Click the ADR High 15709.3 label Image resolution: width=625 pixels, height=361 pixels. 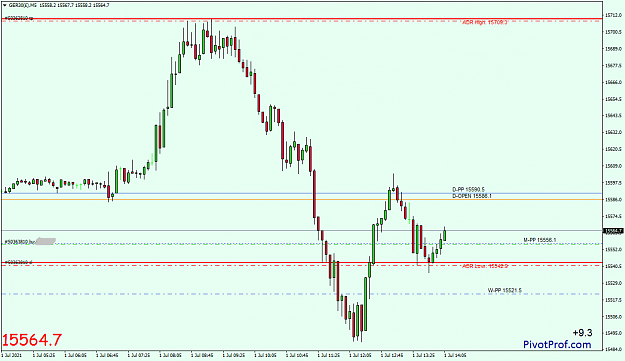pos(484,23)
